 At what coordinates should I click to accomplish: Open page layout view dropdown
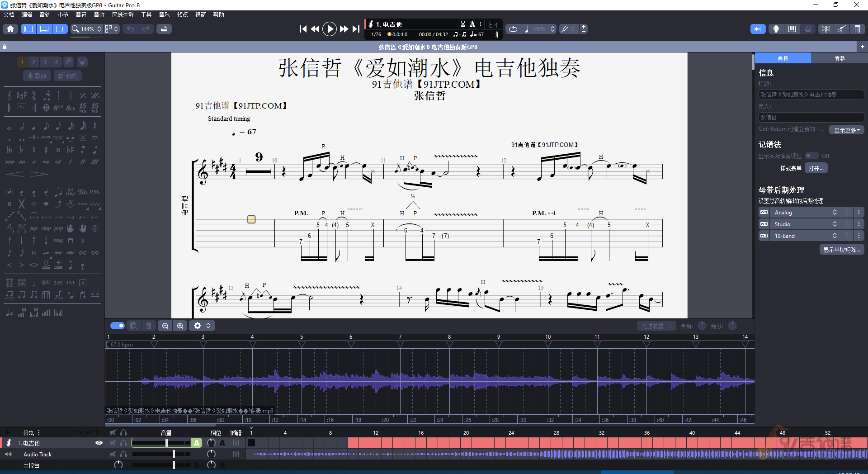(x=112, y=29)
